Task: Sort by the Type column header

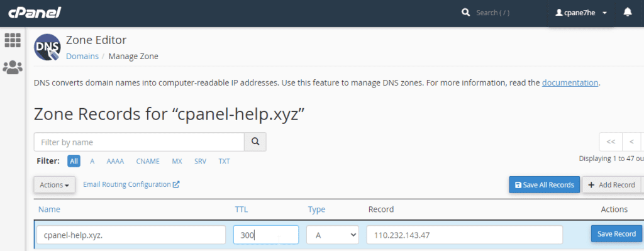Action: point(316,209)
